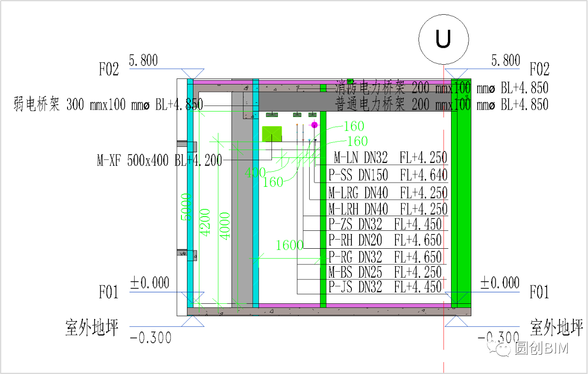Click the P-RG DN32 FL+4.650 tag
The image size is (588, 374).
pos(385,257)
